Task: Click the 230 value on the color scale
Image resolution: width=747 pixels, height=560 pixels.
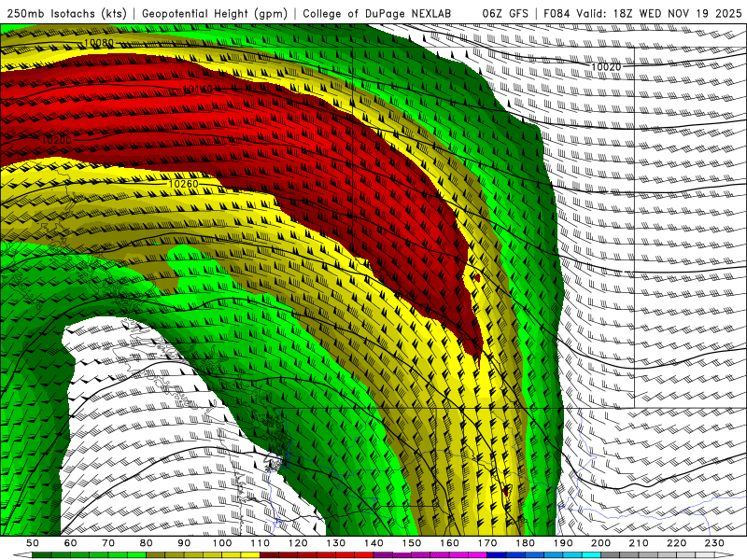Action: (714, 543)
